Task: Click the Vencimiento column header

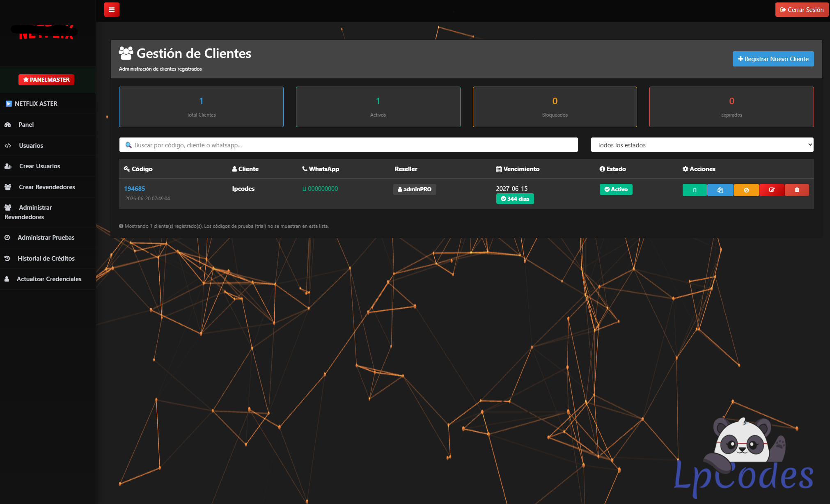Action: [x=518, y=169]
